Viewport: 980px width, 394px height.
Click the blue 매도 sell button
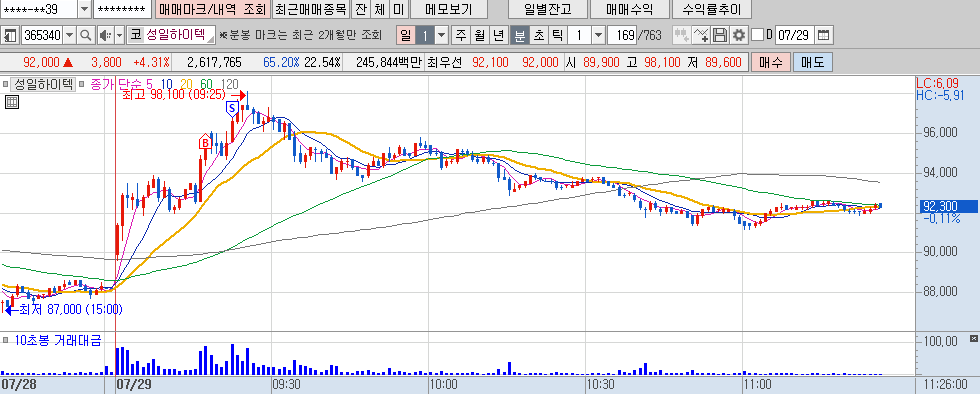[x=812, y=62]
